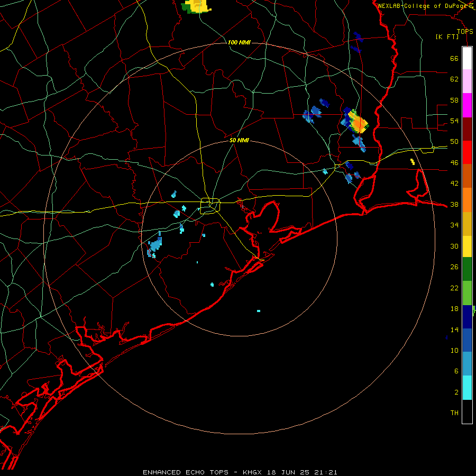476x476 pixels.
Task: Click the "34" legend value
Action: click(x=454, y=225)
